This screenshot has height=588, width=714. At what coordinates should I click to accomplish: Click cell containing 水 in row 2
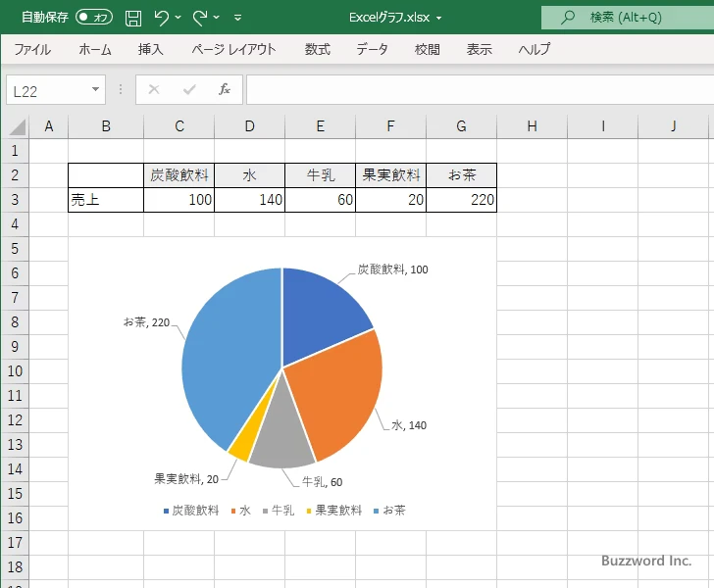[x=249, y=175]
